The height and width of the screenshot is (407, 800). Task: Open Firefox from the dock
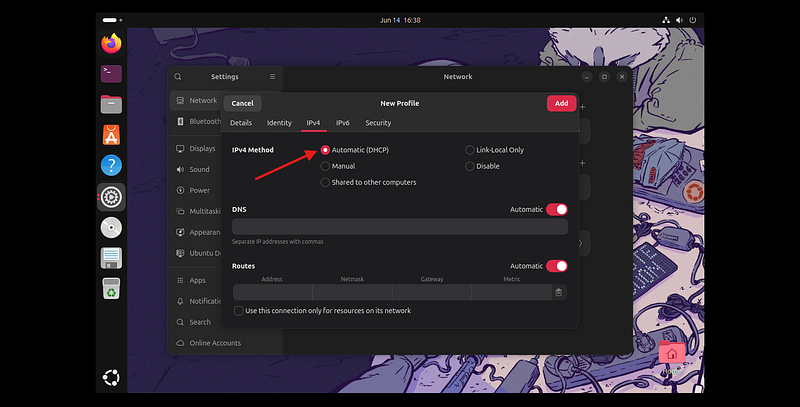coord(111,43)
